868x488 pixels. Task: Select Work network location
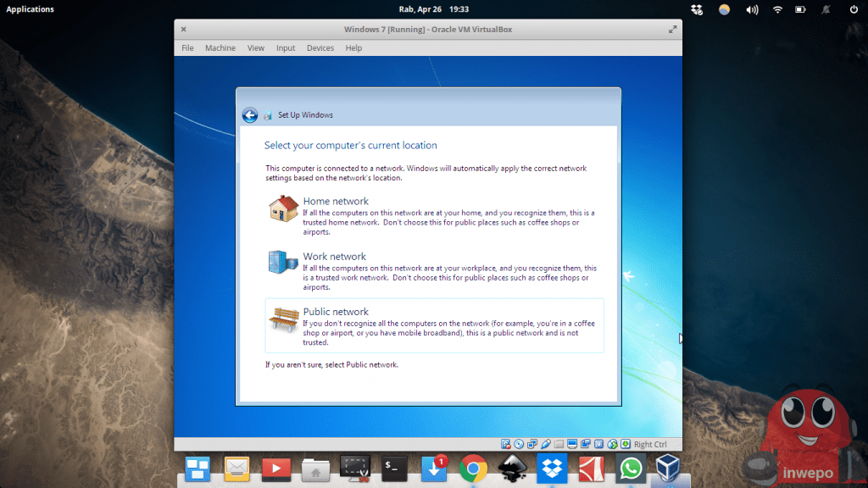[334, 257]
